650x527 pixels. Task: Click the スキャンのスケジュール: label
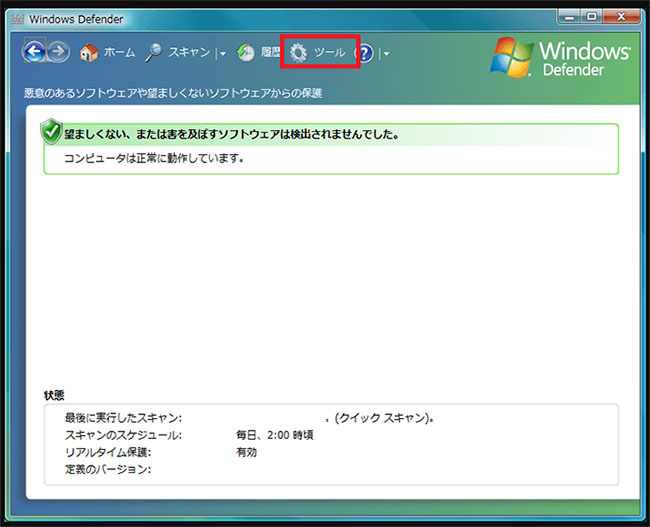[x=123, y=435]
